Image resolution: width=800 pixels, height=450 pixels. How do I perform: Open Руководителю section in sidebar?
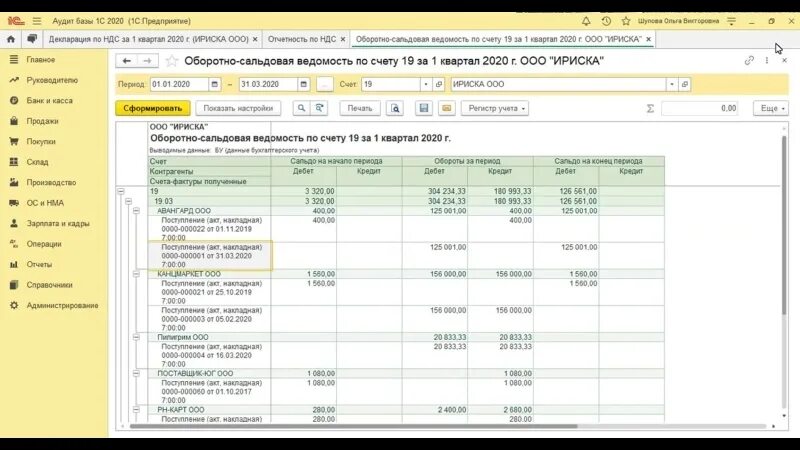point(54,80)
